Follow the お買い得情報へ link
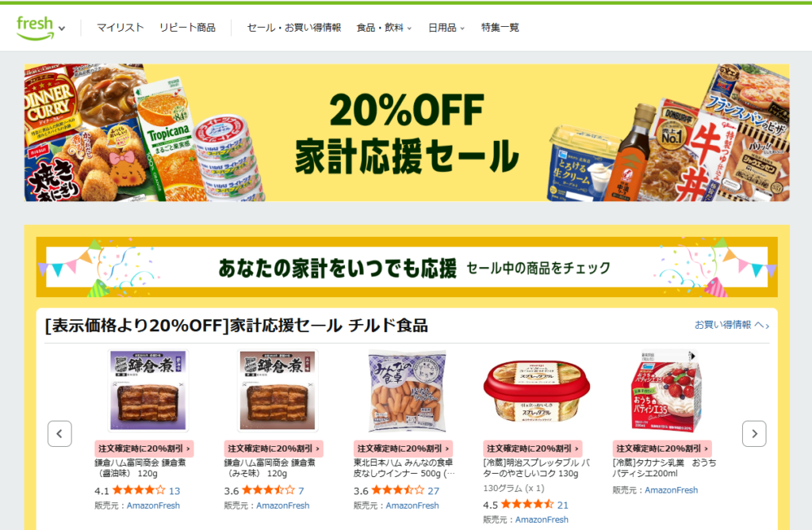Viewport: 812px width, 530px height. click(x=731, y=325)
